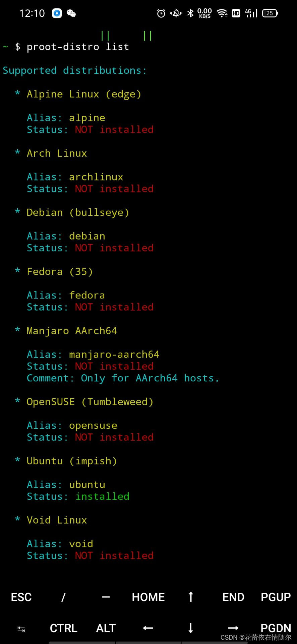
Task: Tap the Bluetooth icon in the status bar
Action: [190, 13]
